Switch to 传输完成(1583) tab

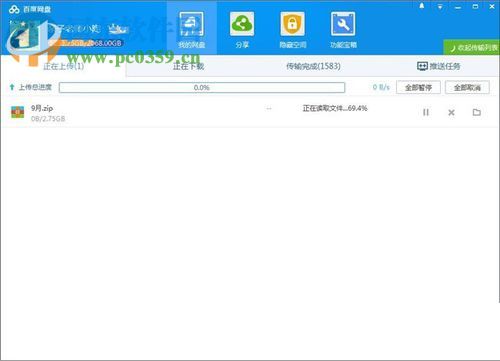click(313, 66)
